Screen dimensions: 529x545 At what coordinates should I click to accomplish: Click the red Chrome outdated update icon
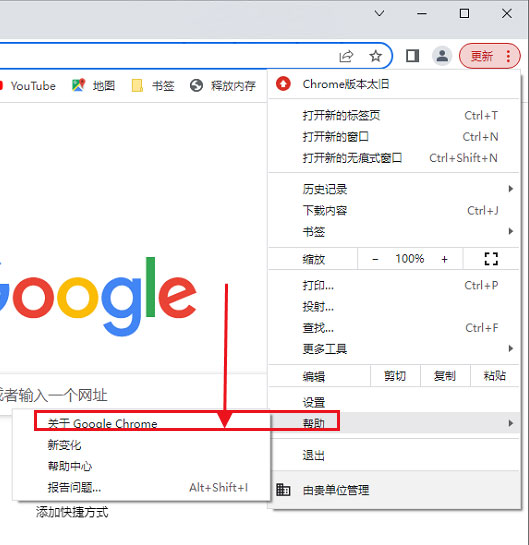(x=283, y=84)
